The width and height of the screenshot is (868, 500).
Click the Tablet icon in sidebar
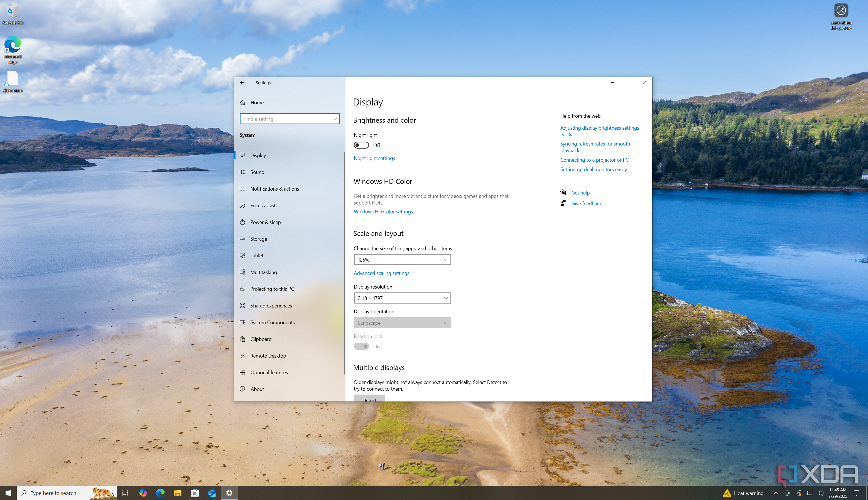click(x=242, y=255)
